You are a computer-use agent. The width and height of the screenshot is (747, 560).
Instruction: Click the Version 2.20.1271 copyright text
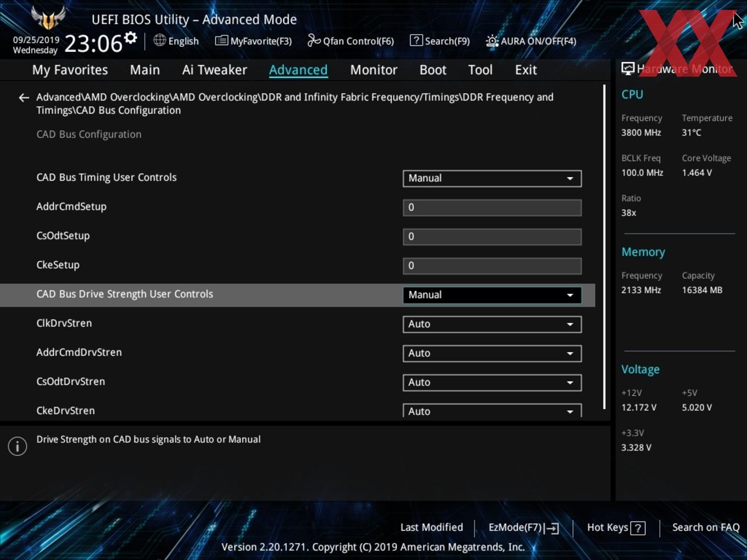pyautogui.click(x=373, y=547)
